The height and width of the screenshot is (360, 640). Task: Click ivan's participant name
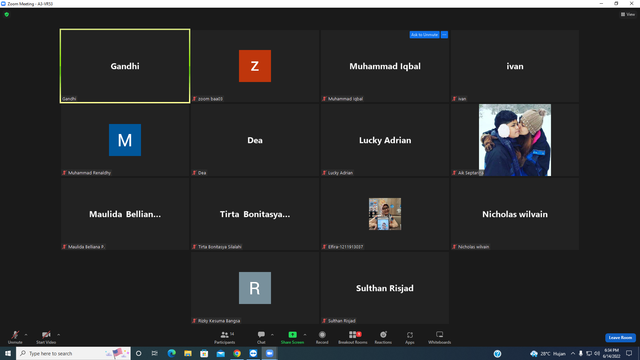pos(515,66)
